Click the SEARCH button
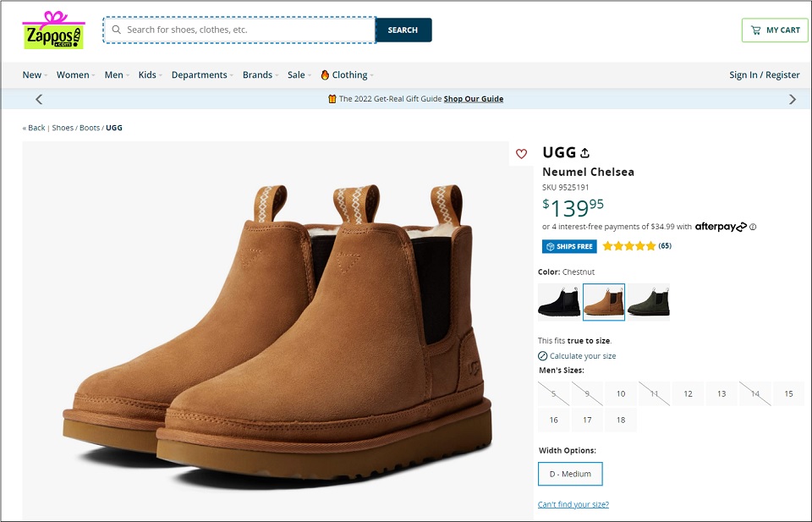 click(403, 30)
